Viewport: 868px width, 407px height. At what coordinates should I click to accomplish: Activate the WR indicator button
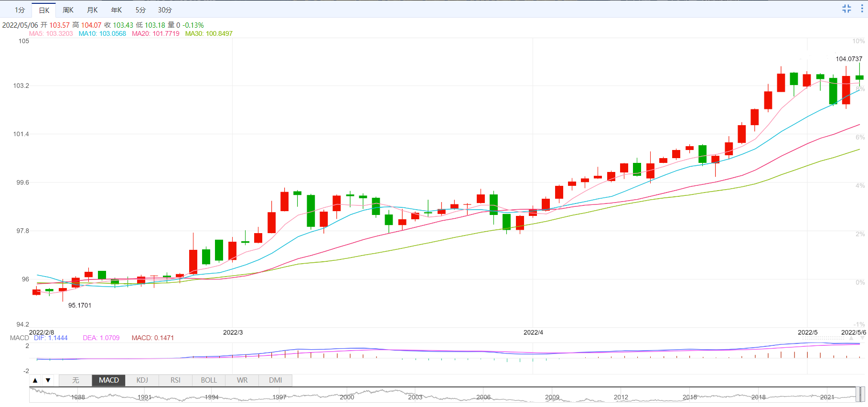(242, 380)
